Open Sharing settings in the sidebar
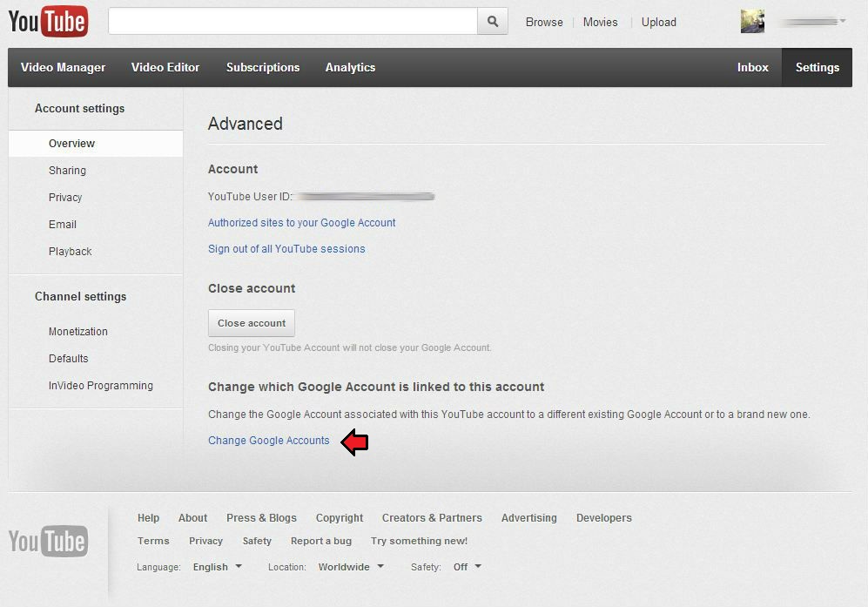The image size is (868, 607). (x=67, y=171)
